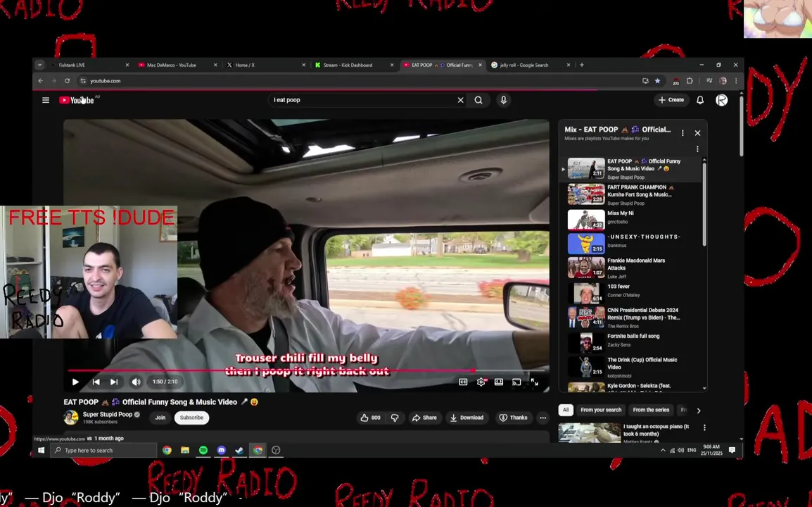
Task: Switch the player to theater mode
Action: click(499, 382)
